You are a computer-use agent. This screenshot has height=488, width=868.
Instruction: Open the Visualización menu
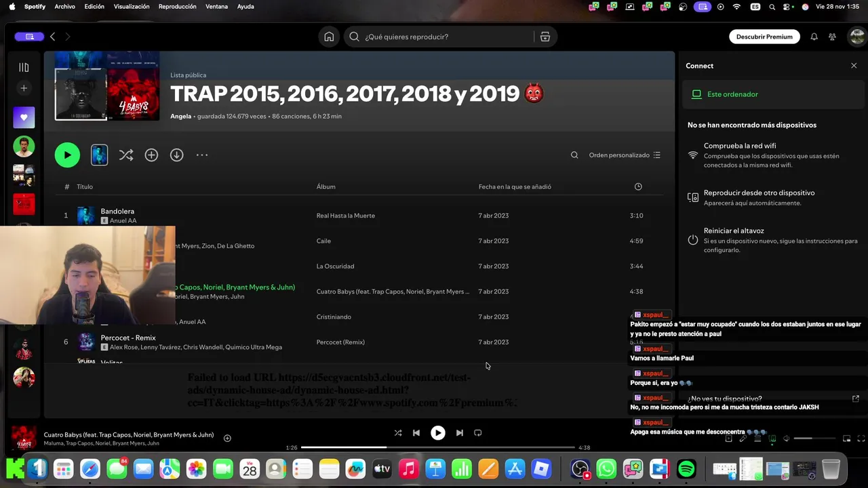132,7
